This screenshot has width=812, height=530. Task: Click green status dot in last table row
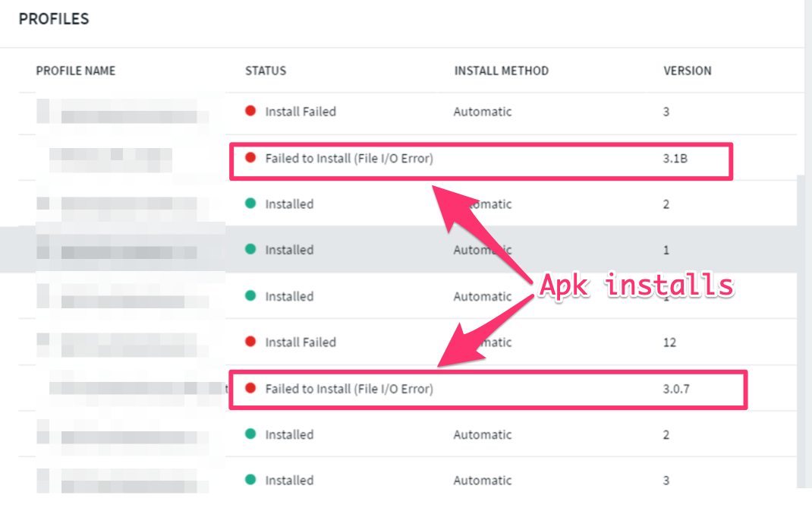point(250,480)
